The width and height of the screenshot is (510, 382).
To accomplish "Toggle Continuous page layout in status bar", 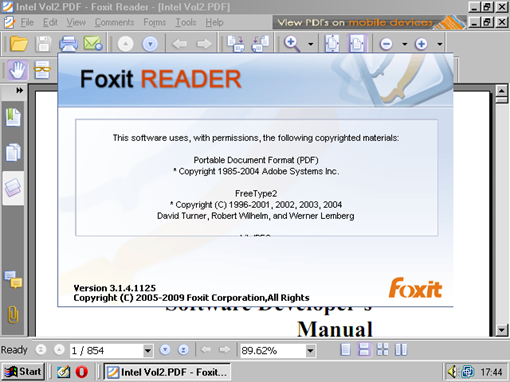I will 364,350.
